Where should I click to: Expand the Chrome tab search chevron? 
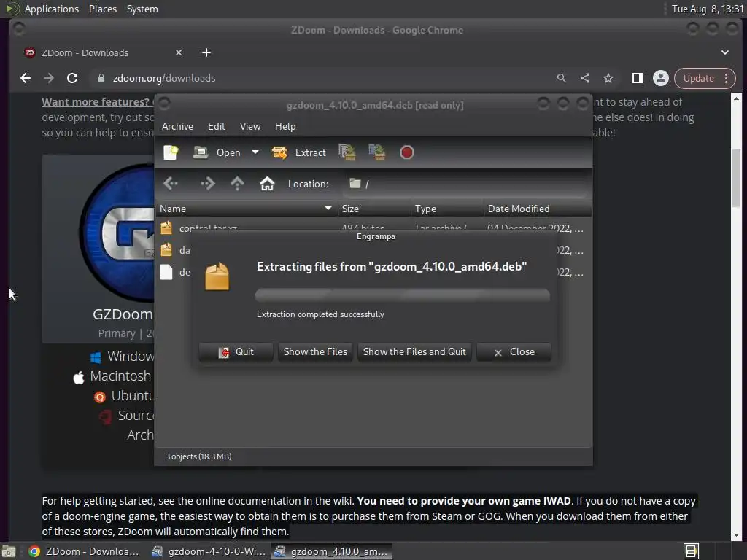click(x=725, y=52)
